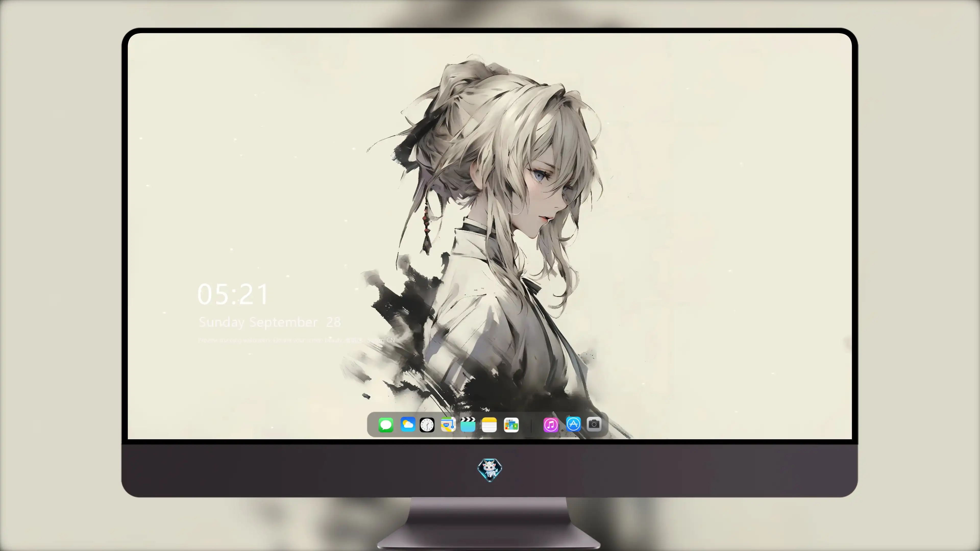Viewport: 980px width, 551px height.
Task: Click the 05:21 clock widget
Action: coord(233,294)
